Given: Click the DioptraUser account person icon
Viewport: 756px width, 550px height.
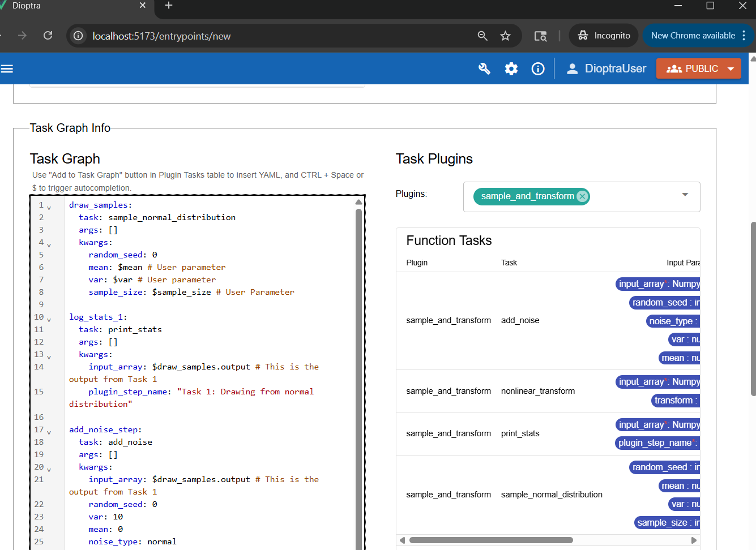Looking at the screenshot, I should tap(572, 68).
